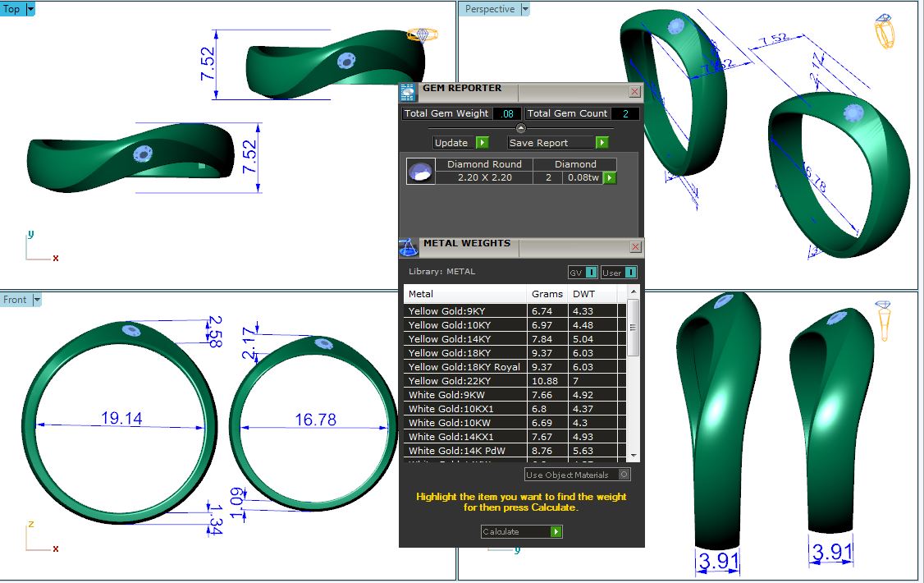
Task: Click the Gem Reporter panel icon
Action: (409, 92)
